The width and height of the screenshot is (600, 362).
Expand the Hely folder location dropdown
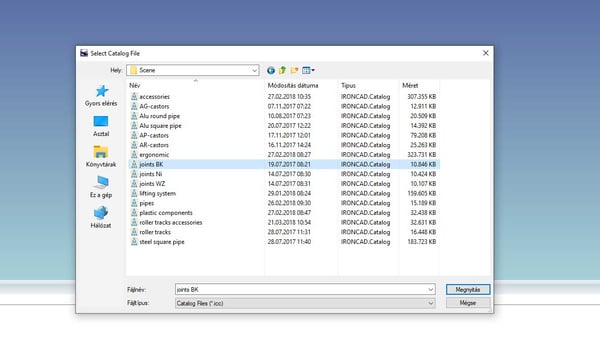coord(254,70)
